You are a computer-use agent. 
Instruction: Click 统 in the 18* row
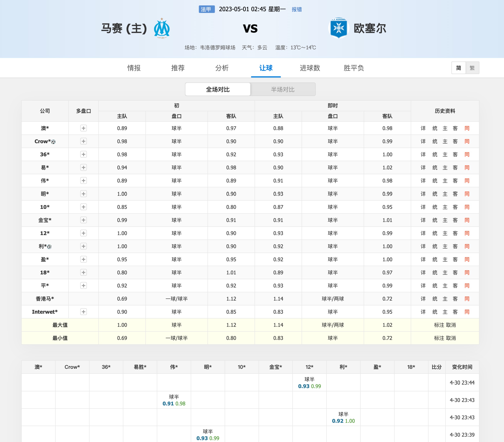point(435,272)
